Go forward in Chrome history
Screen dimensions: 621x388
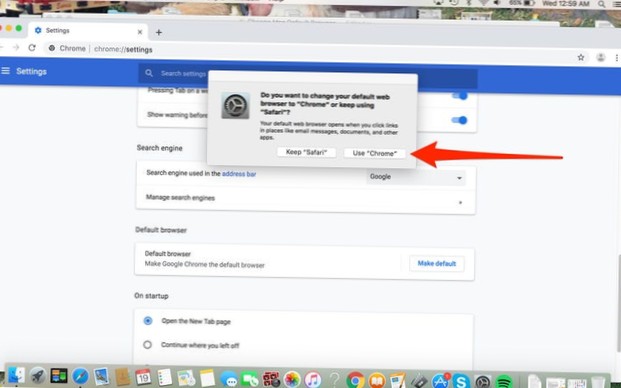click(x=16, y=48)
